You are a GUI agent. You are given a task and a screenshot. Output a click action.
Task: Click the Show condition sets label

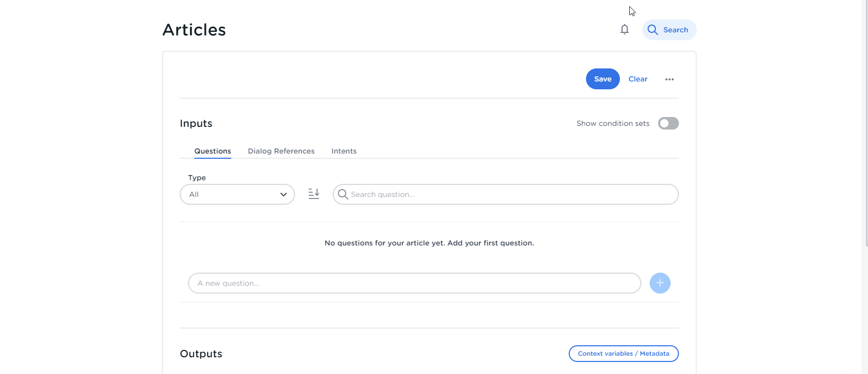pyautogui.click(x=613, y=123)
